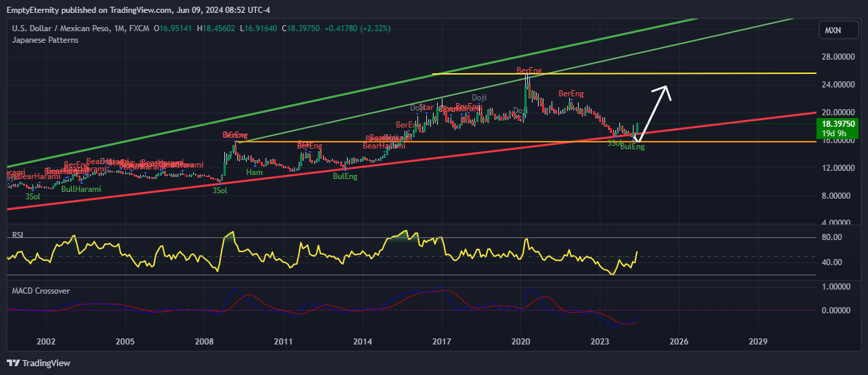
Task: Click the low value L16.91640
Action: pyautogui.click(x=257, y=28)
